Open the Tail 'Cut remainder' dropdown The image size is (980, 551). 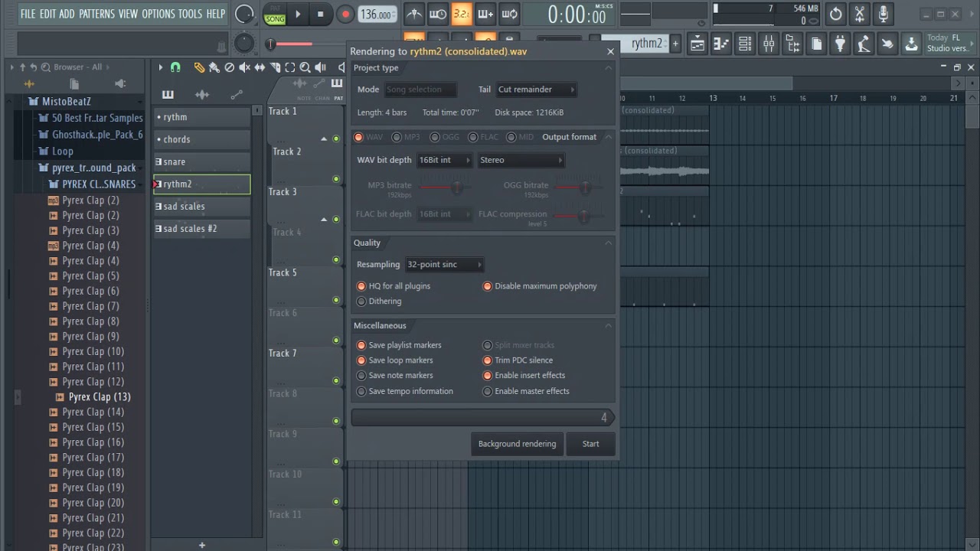click(x=537, y=90)
